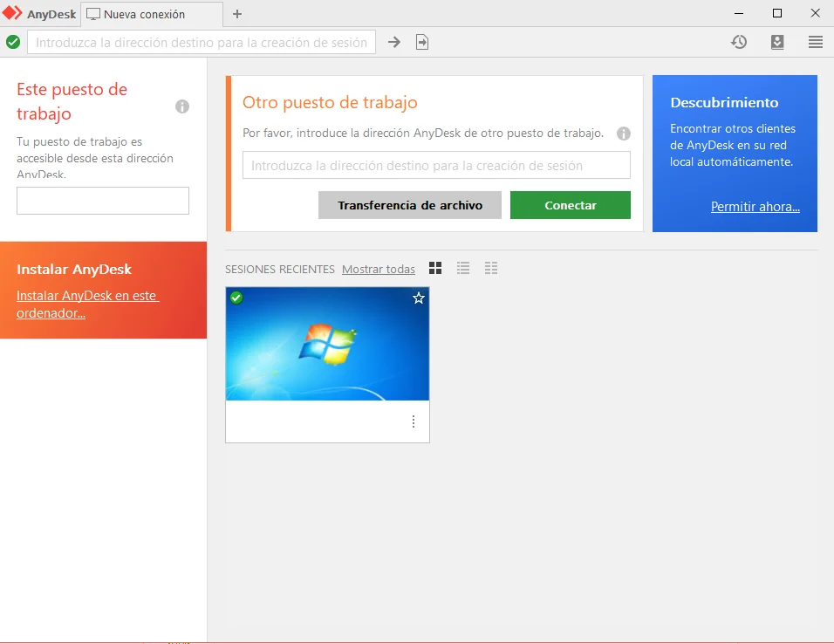Click info icon next to Este puesto de trabajo

[182, 106]
